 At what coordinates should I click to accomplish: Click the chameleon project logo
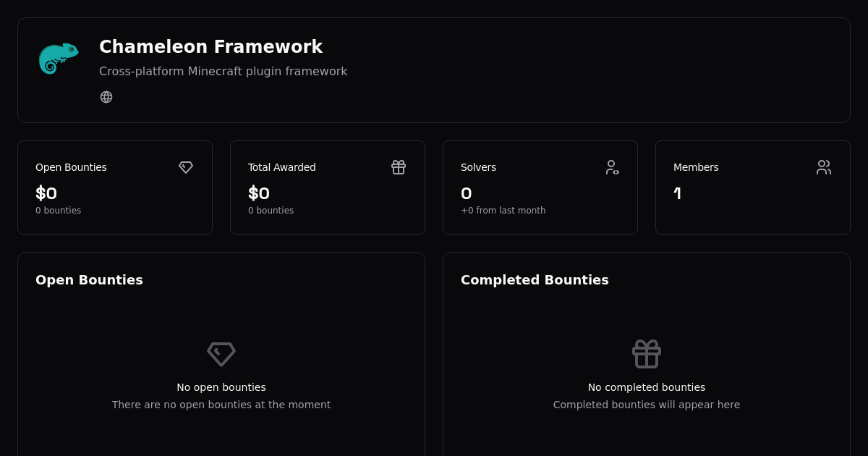[x=58, y=58]
